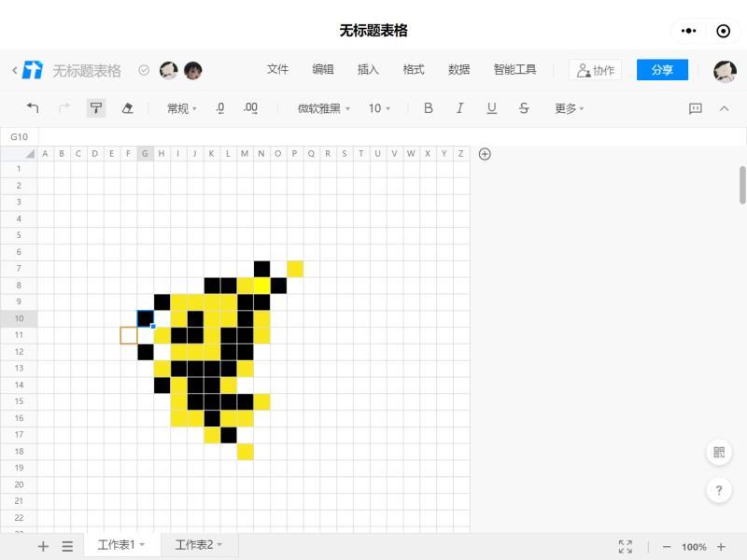747x560 pixels.
Task: Select row 1 header
Action: (x=19, y=169)
